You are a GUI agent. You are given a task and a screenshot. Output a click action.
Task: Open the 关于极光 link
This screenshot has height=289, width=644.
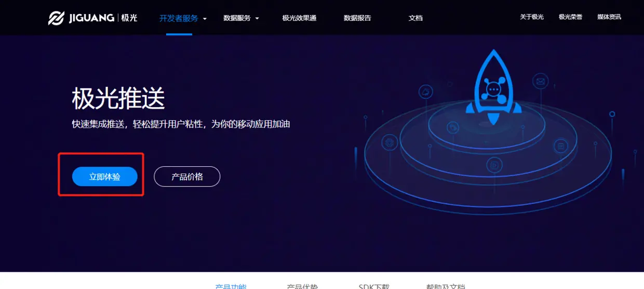tap(532, 17)
